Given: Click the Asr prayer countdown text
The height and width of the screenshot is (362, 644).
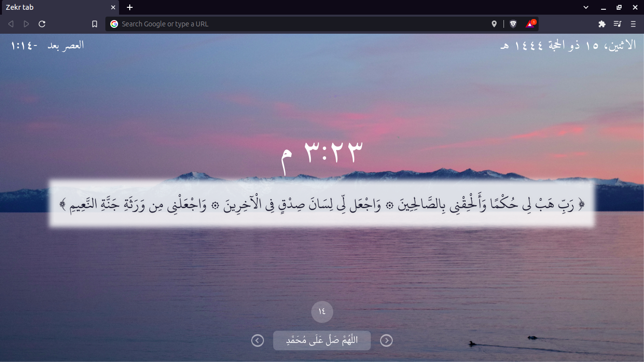Looking at the screenshot, I should [46, 44].
